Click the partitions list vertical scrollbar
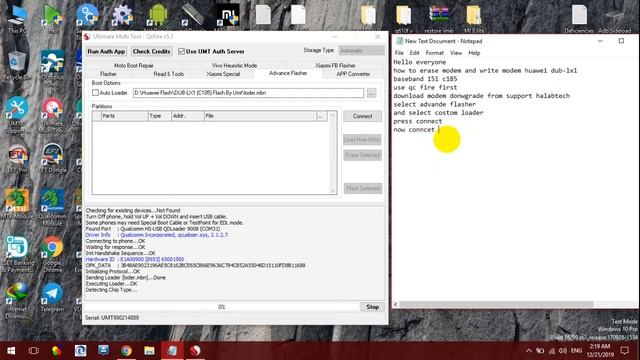Image resolution: width=640 pixels, height=360 pixels. point(333,153)
